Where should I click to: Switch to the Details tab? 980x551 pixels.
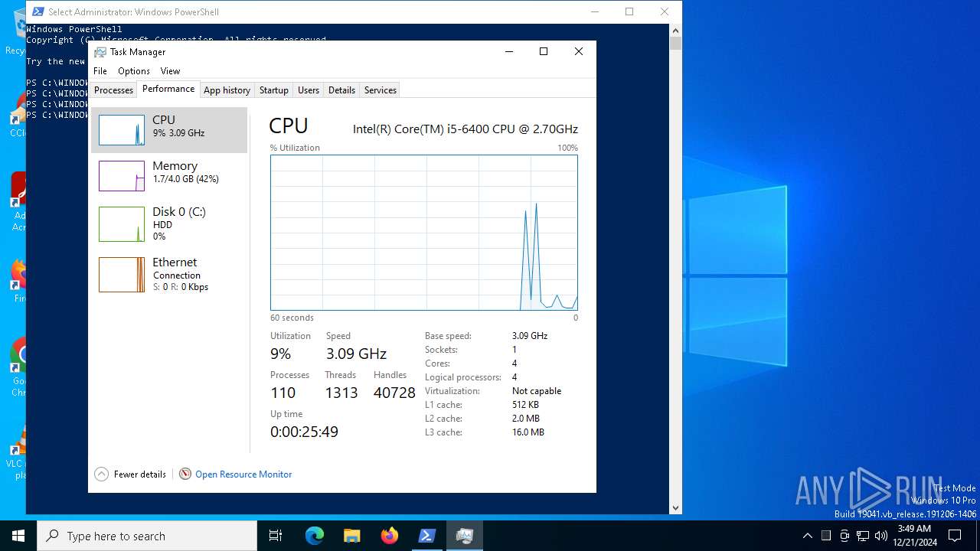pos(341,90)
